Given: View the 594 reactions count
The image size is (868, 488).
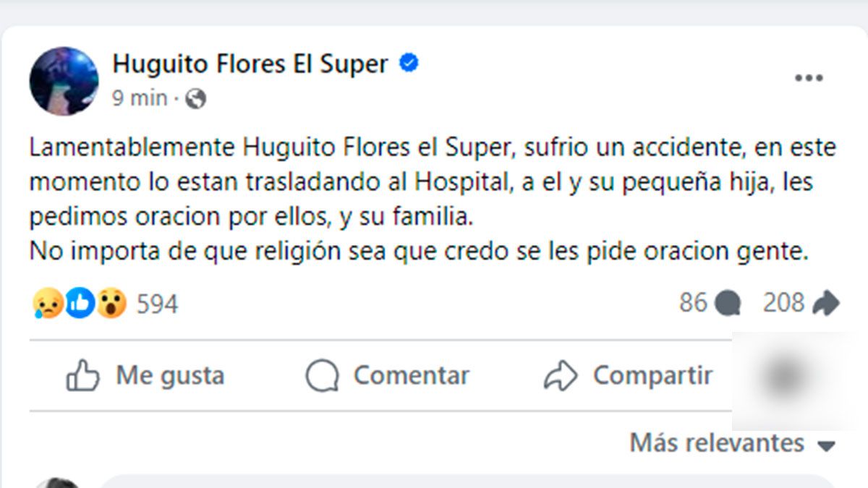Looking at the screenshot, I should pyautogui.click(x=157, y=304).
